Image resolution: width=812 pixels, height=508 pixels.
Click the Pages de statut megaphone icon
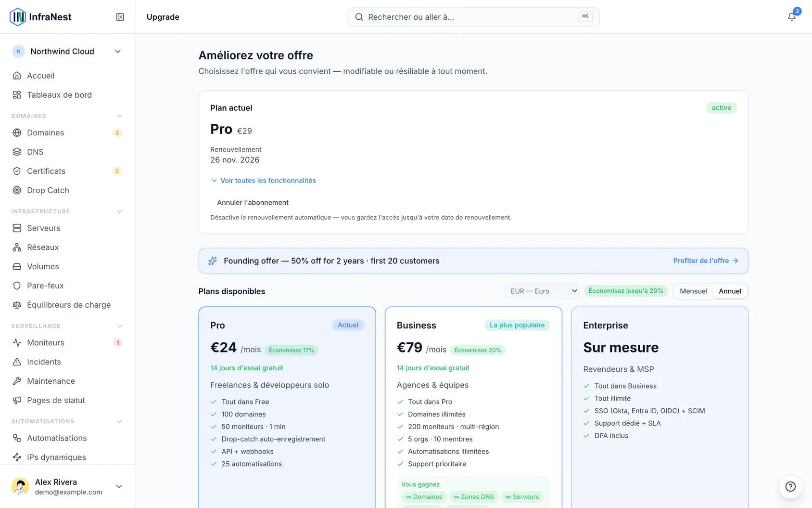pos(17,400)
